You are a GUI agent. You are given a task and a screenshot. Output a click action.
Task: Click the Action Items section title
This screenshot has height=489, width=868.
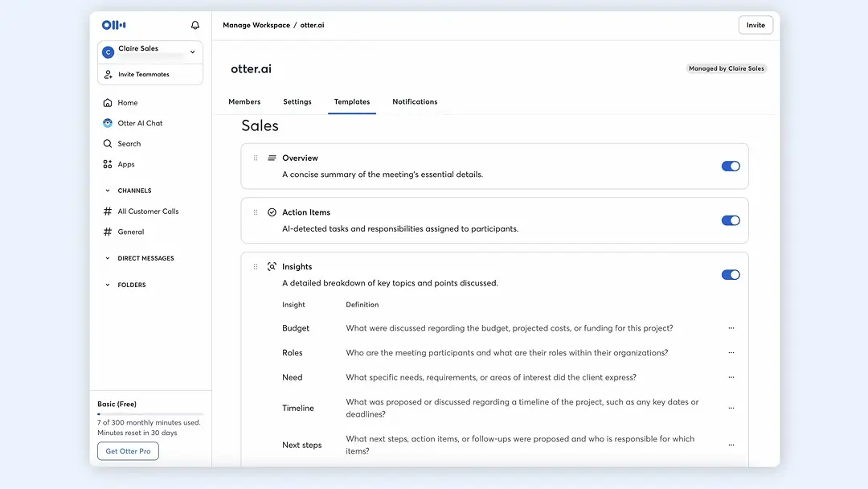click(x=306, y=212)
